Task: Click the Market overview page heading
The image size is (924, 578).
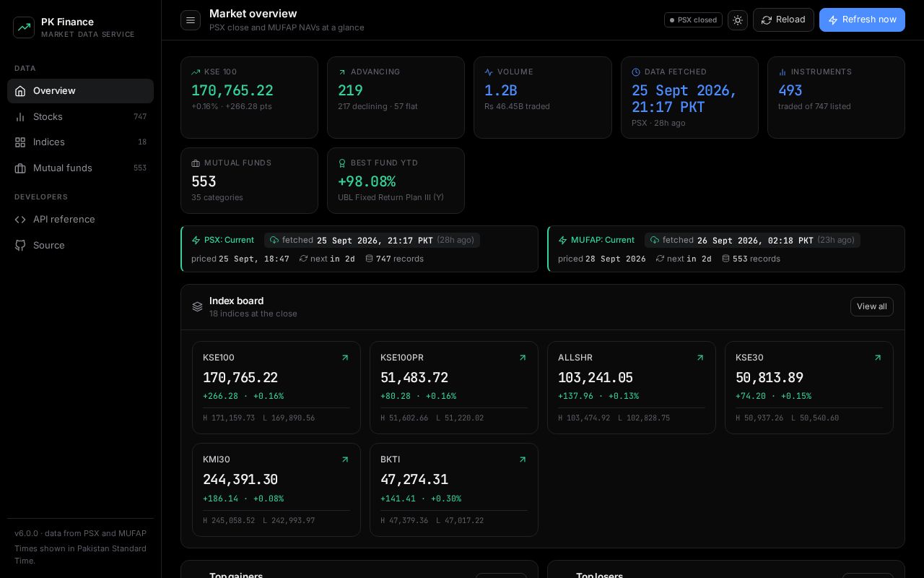Action: click(253, 14)
